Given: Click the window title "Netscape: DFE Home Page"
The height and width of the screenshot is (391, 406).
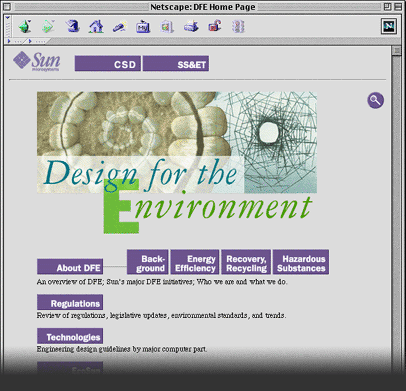Looking at the screenshot, I should pyautogui.click(x=203, y=7).
